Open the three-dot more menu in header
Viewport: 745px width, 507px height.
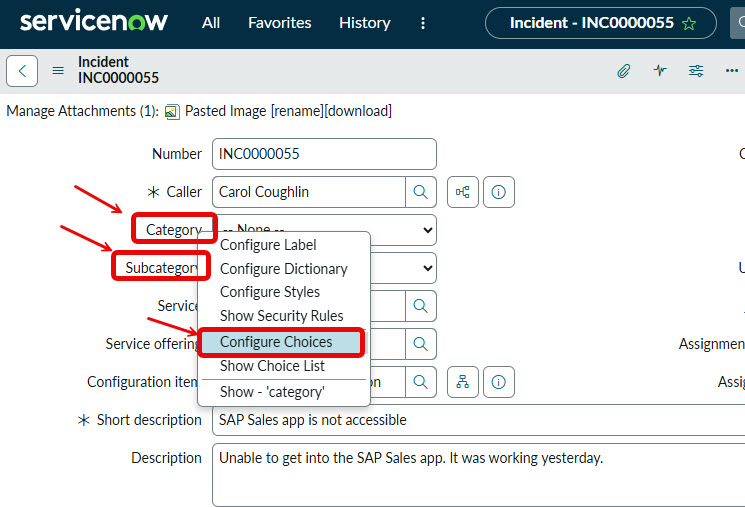coord(423,23)
